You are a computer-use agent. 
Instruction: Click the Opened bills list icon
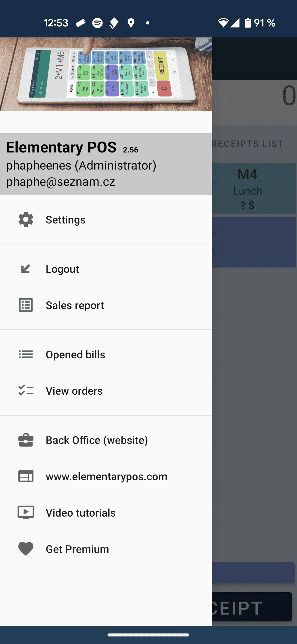(25, 354)
